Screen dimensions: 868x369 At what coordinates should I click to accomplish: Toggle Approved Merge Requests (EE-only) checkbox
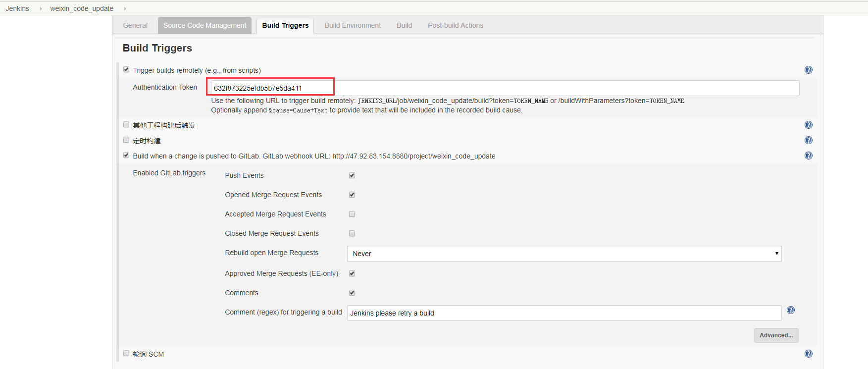click(x=352, y=273)
